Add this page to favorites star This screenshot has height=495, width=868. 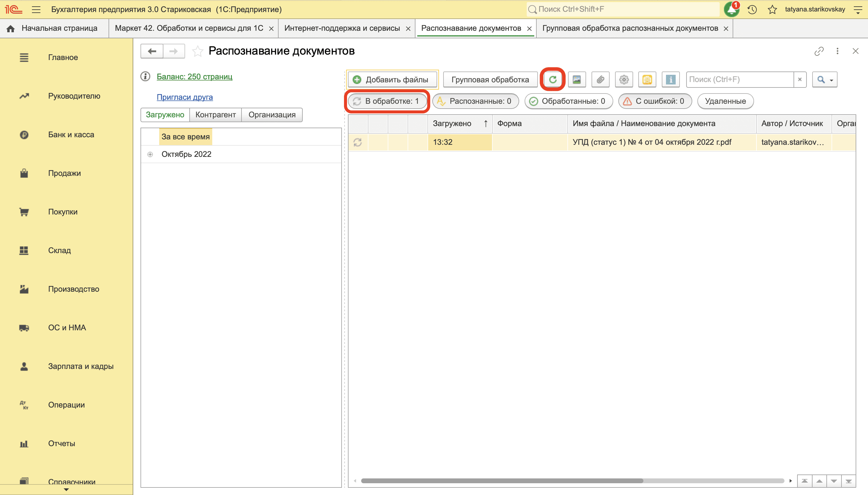pos(197,51)
